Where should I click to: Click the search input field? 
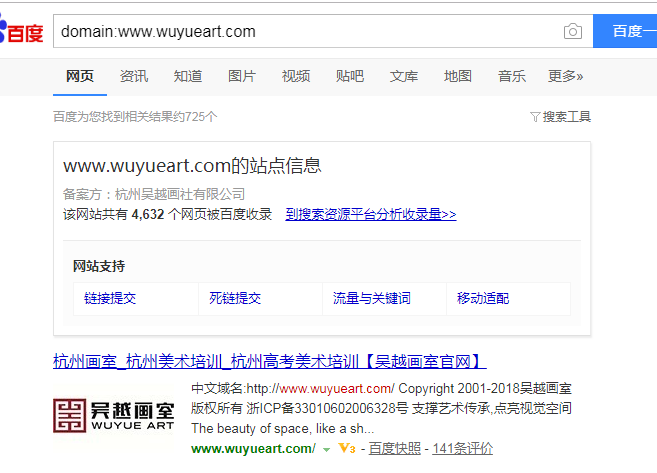(x=300, y=32)
